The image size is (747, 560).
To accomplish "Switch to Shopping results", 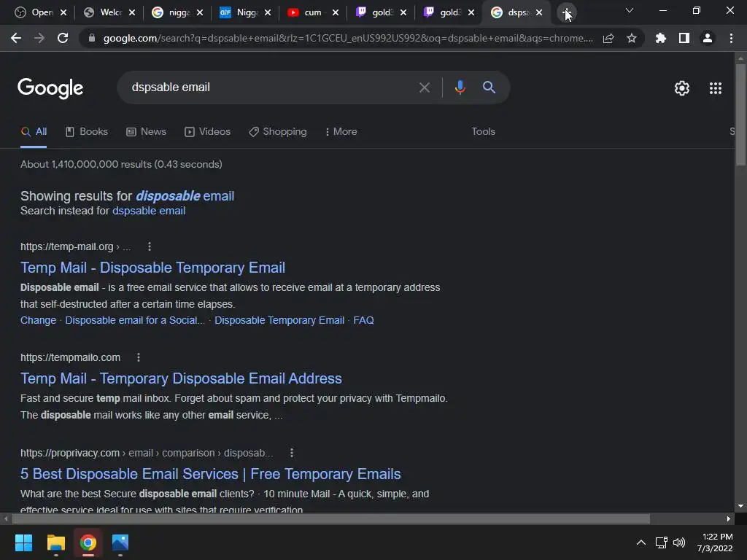I will coord(278,132).
